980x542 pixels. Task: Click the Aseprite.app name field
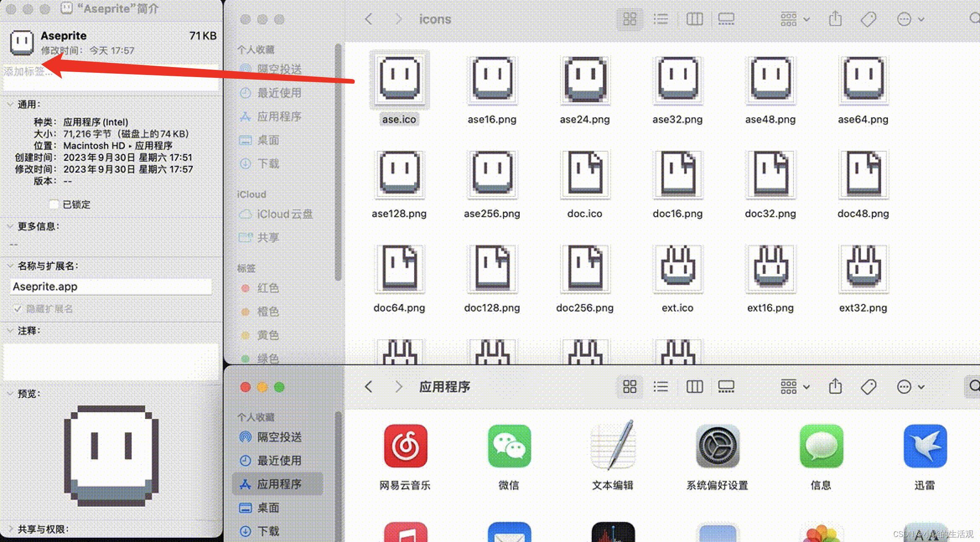pyautogui.click(x=111, y=286)
